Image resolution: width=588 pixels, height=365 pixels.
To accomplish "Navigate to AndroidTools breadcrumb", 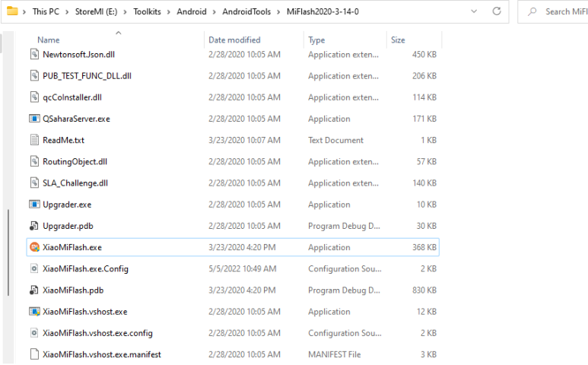I will 246,11.
